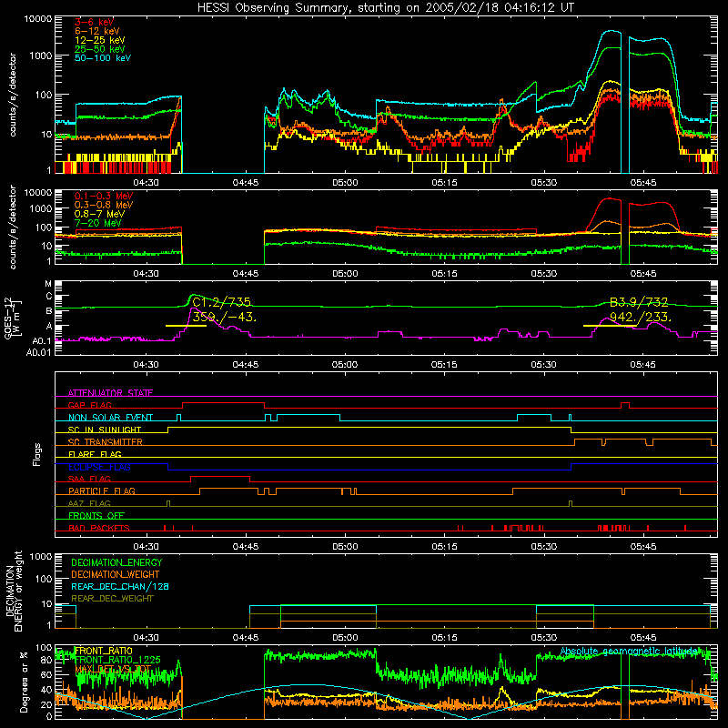This screenshot has height=728, width=728.
Task: Click the 0.3-0.8 MeV legend label
Action: tap(104, 205)
